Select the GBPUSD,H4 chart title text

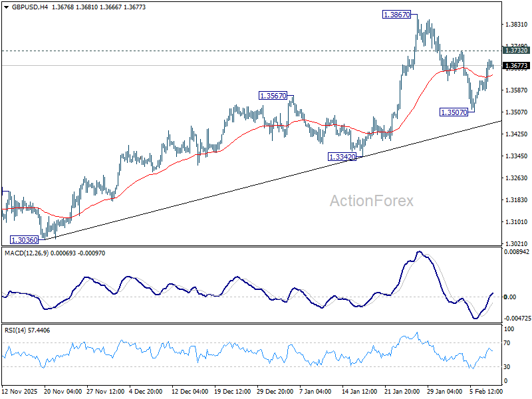click(30, 7)
